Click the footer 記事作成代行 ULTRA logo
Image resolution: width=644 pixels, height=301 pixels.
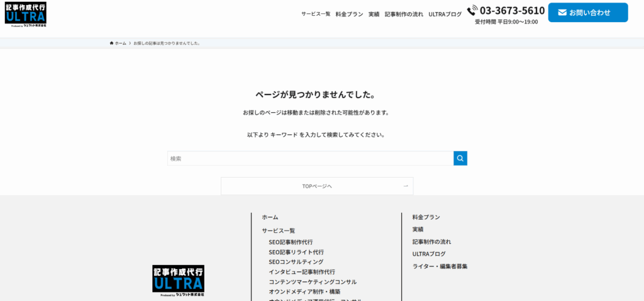click(x=178, y=280)
